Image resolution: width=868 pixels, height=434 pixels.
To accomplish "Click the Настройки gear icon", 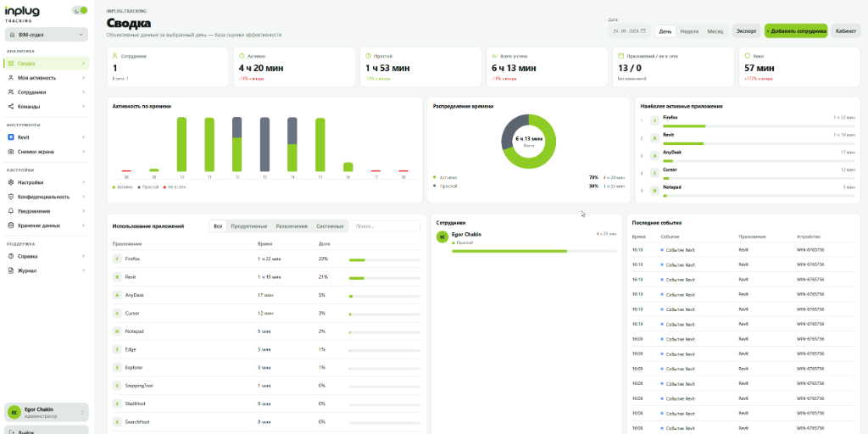I will pyautogui.click(x=11, y=182).
